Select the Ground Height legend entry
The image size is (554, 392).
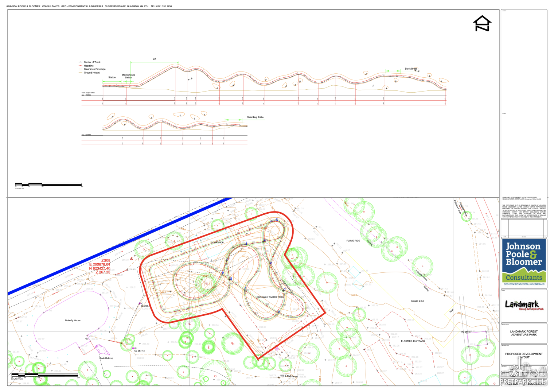91,73
